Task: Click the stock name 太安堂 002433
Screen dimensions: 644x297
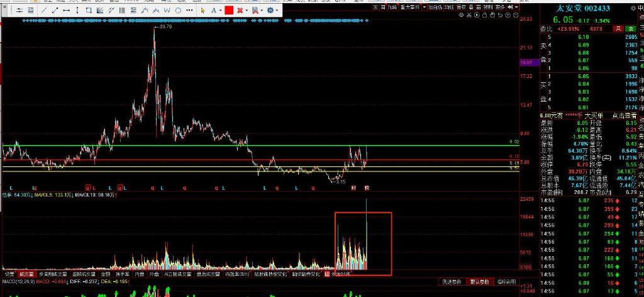Action: tap(583, 8)
